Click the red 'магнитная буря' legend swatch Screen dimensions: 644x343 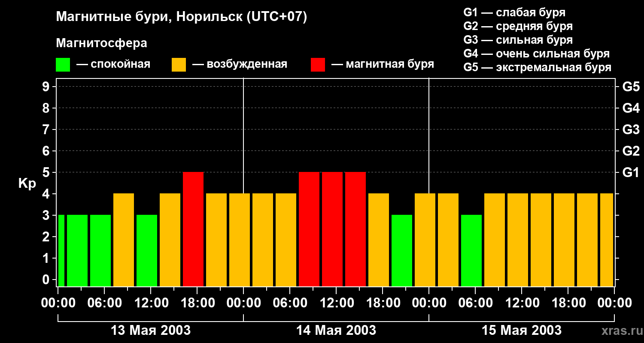(x=318, y=65)
